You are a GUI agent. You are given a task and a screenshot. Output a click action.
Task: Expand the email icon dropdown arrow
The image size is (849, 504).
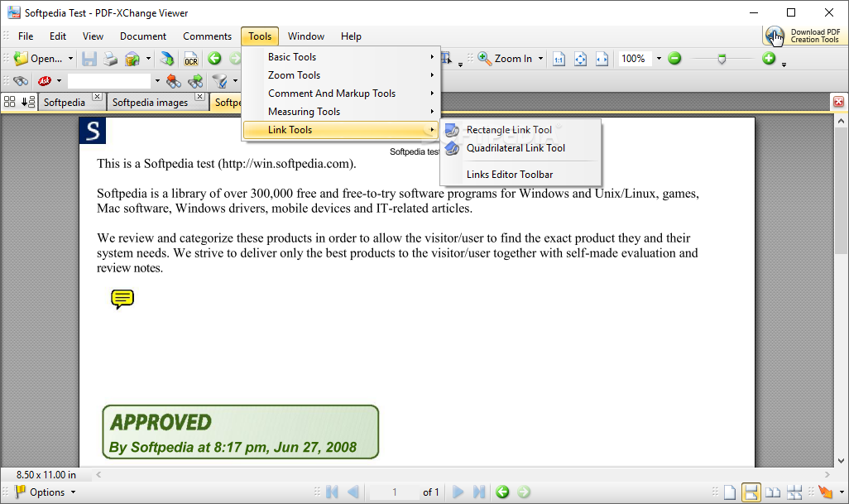[148, 59]
